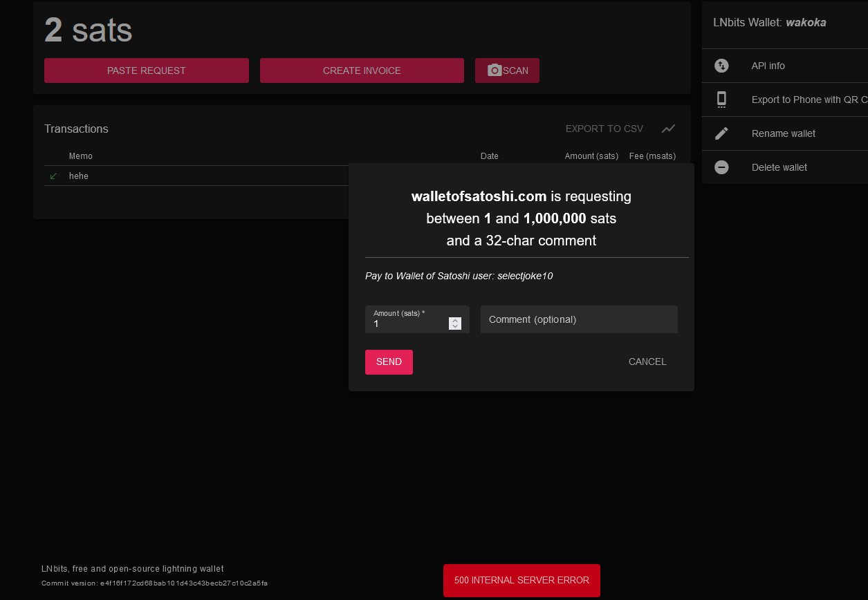Screen dimensions: 868x600
Task: Click the Comment optional input field
Action: pos(579,319)
